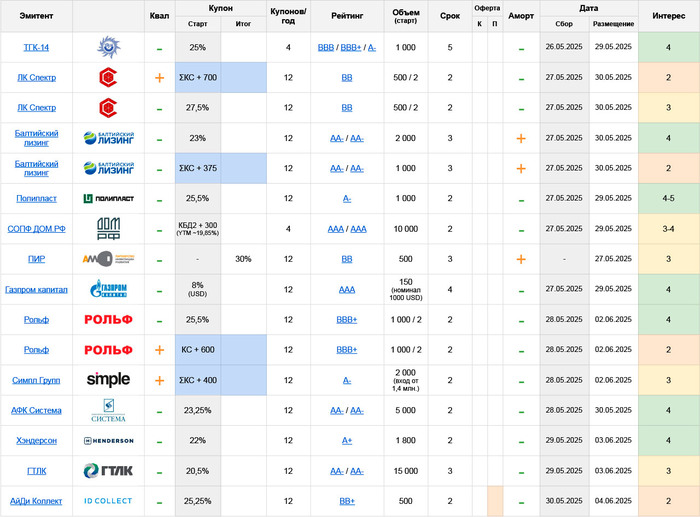Click the Аморт plus in ПИР row
The height and width of the screenshot is (517, 700).
[521, 259]
